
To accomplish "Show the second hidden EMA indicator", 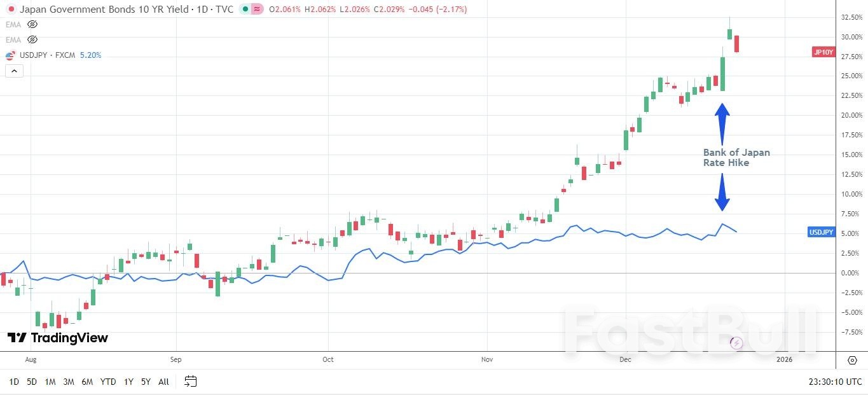I will pos(32,39).
